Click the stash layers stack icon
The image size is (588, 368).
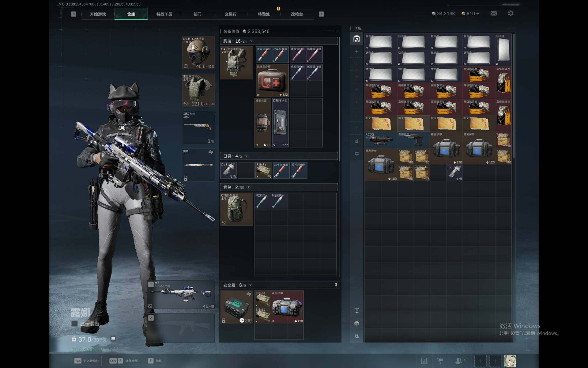coord(357,323)
